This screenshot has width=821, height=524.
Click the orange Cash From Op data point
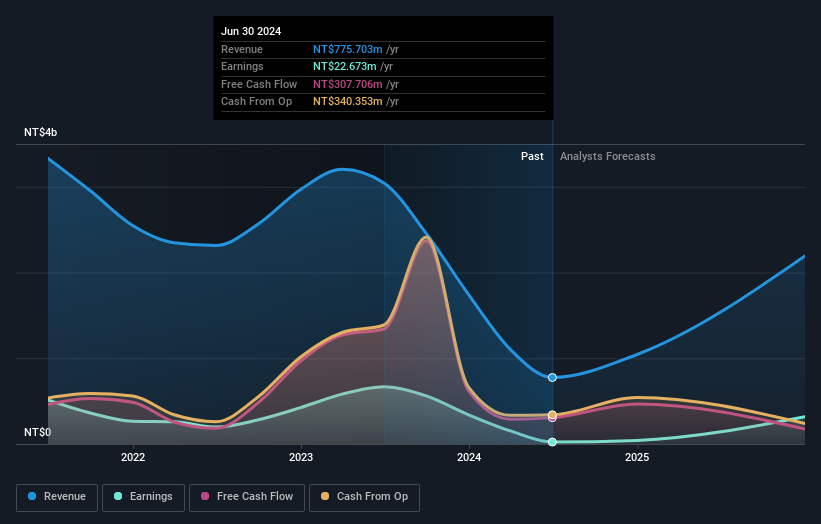tap(552, 415)
